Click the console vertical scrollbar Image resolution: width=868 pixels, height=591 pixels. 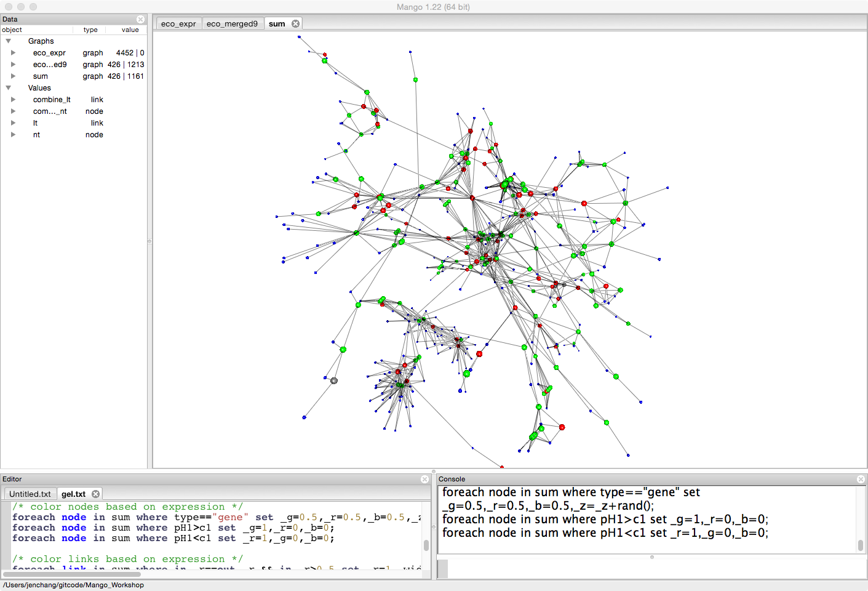pyautogui.click(x=860, y=545)
